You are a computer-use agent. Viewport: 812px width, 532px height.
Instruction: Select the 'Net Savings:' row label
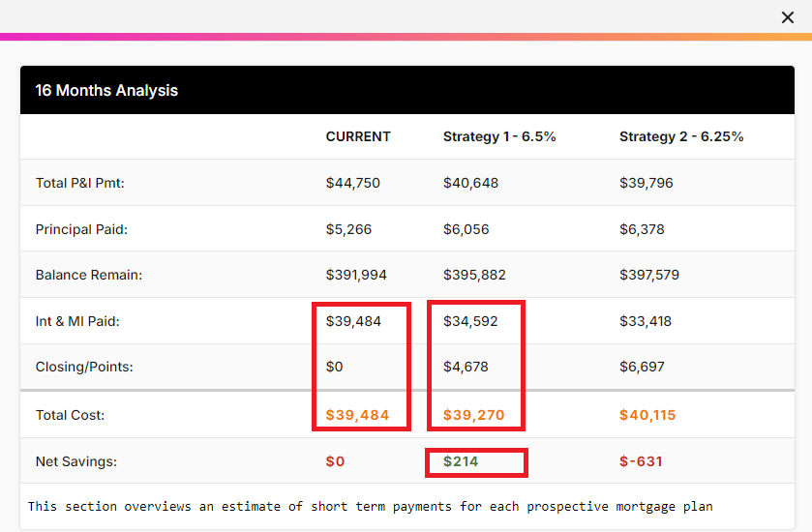pos(76,461)
